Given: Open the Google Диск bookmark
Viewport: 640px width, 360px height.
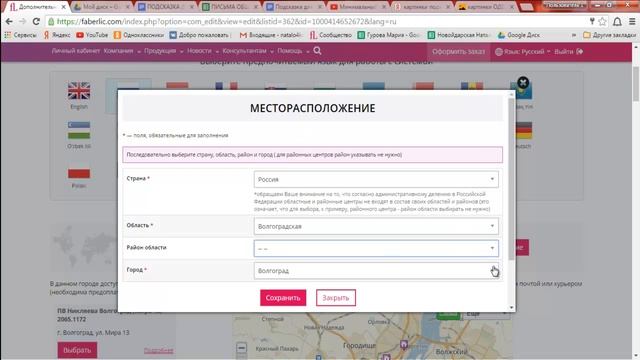Looking at the screenshot, I should (x=519, y=35).
